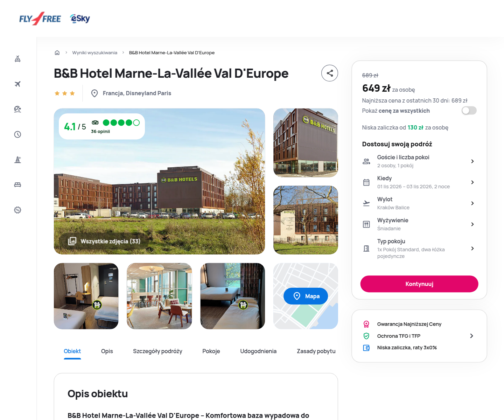This screenshot has width=504, height=420.
Task: Click the gallery icon on main photo
Action: [72, 241]
